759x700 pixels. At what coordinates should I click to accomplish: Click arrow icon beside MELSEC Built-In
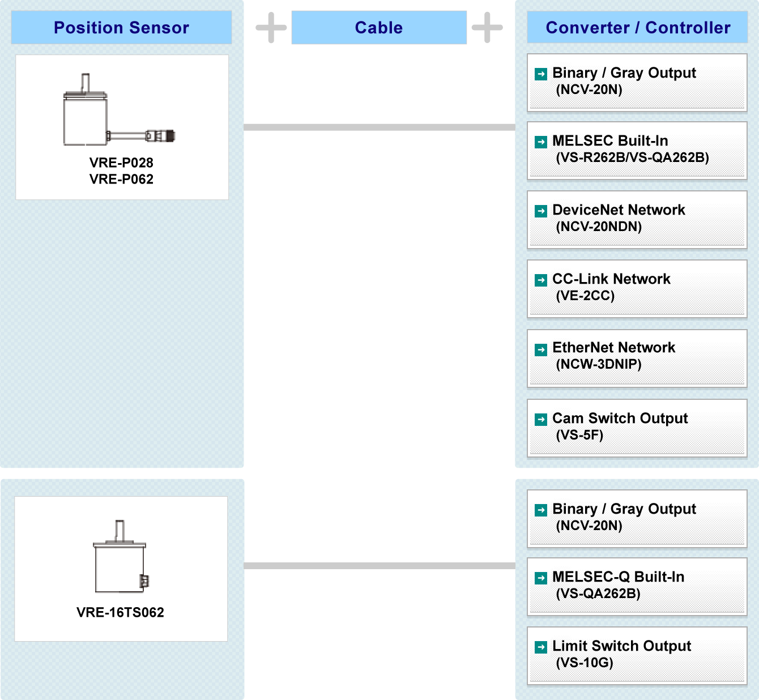coord(541,142)
